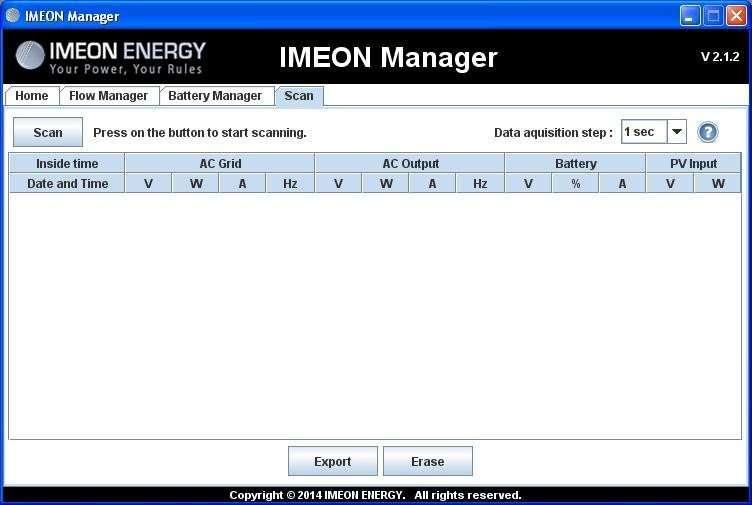
Task: Click the AC Grid A column header
Action: click(242, 184)
